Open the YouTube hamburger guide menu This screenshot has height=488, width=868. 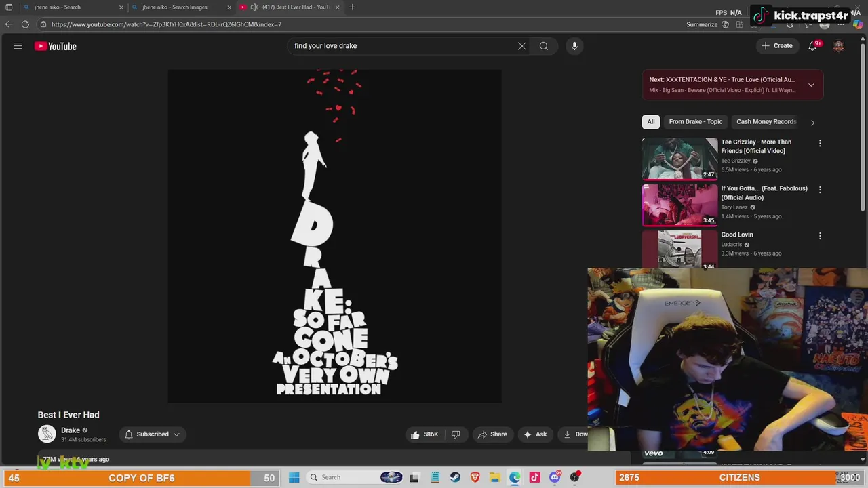point(18,46)
